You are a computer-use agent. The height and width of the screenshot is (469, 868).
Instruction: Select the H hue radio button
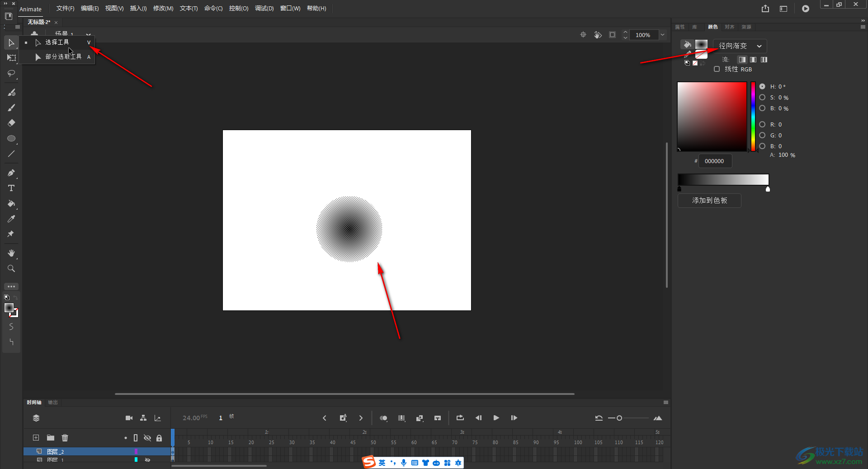(x=762, y=86)
